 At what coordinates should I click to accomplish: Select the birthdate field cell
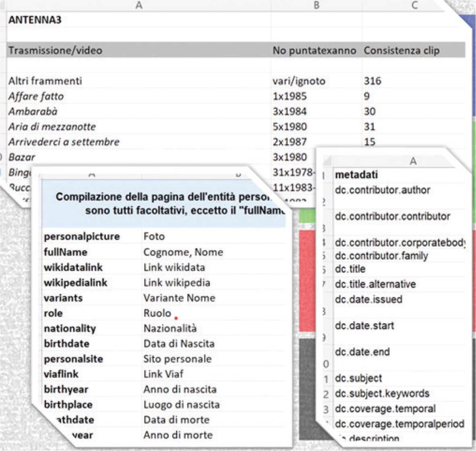pos(92,343)
